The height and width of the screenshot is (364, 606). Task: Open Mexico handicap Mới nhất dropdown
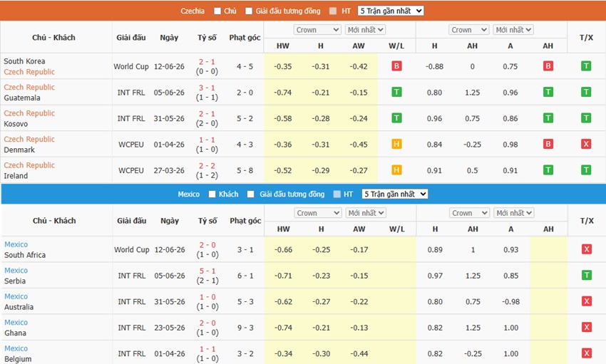pyautogui.click(x=514, y=213)
